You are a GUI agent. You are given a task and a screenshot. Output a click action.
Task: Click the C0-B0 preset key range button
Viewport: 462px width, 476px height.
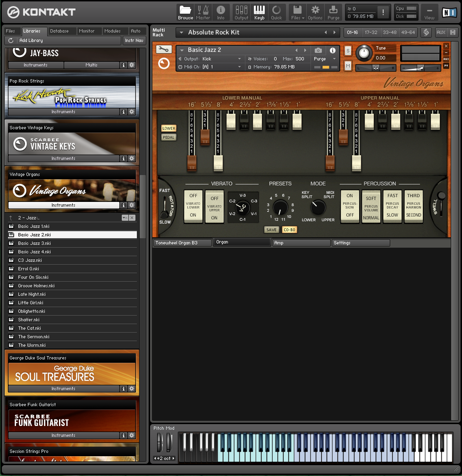[289, 230]
